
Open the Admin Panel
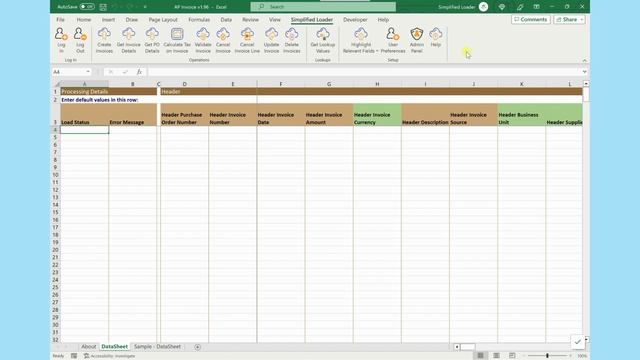tap(417, 40)
